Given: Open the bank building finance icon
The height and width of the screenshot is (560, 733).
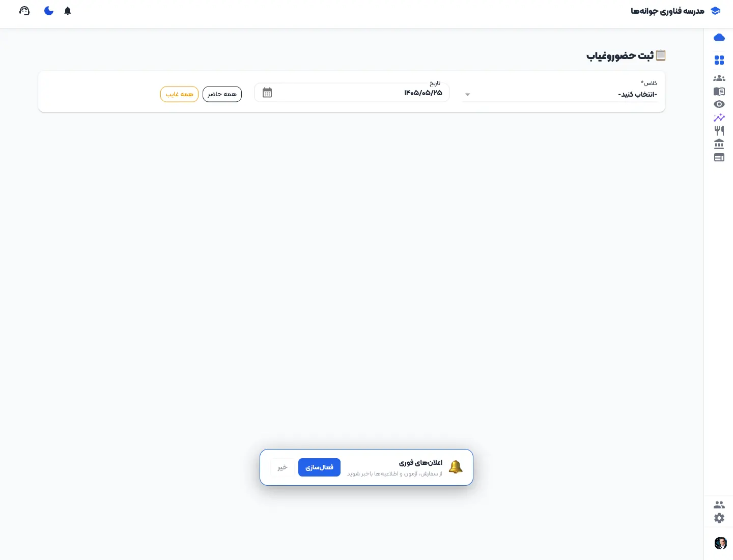Looking at the screenshot, I should tap(719, 144).
